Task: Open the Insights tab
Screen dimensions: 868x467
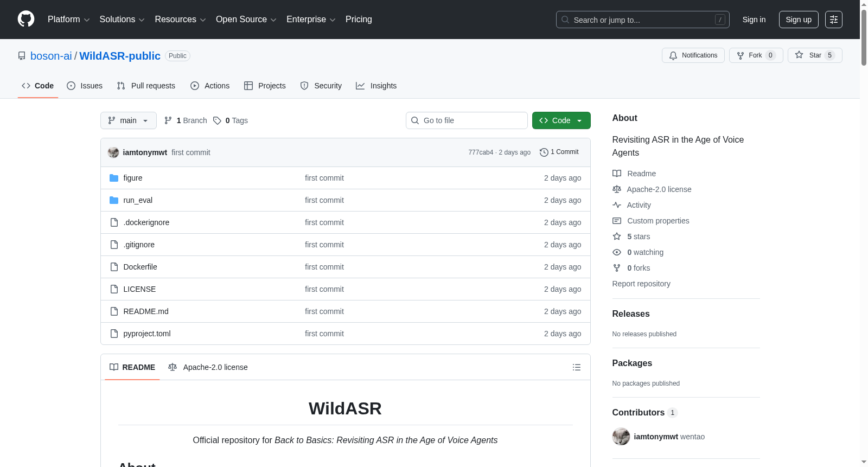Action: (376, 86)
